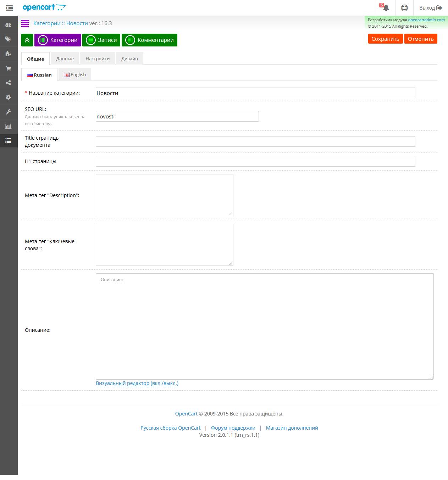Click the 'ver.: 16.3' text
This screenshot has width=448, height=480.
pos(101,23)
